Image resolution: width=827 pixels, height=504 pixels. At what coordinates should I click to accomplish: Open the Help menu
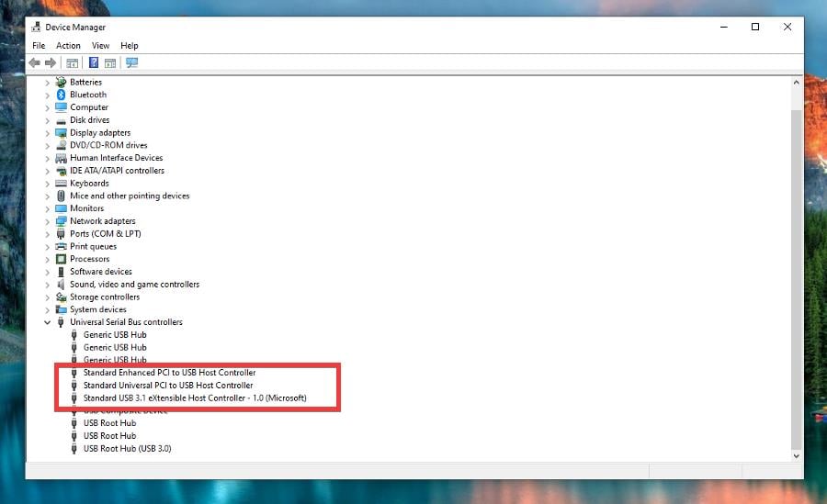(x=130, y=45)
